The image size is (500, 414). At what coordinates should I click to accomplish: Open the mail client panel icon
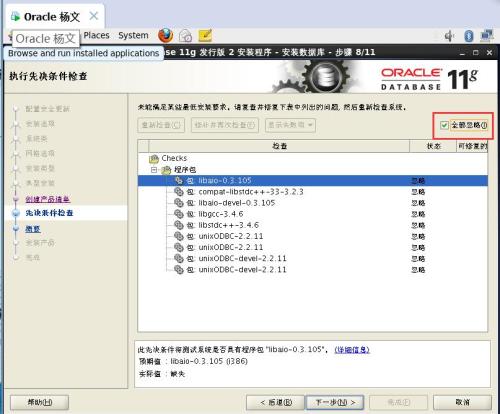[185, 36]
